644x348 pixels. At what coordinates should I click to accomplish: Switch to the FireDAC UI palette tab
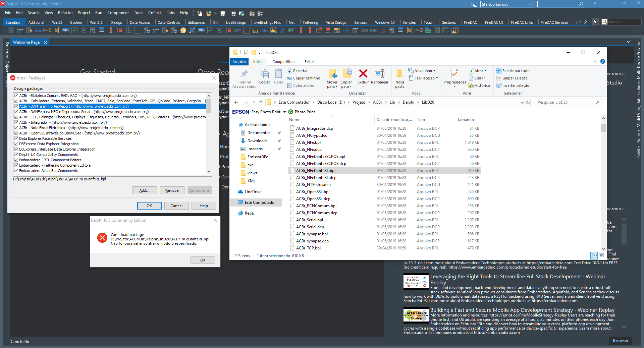coord(494,22)
